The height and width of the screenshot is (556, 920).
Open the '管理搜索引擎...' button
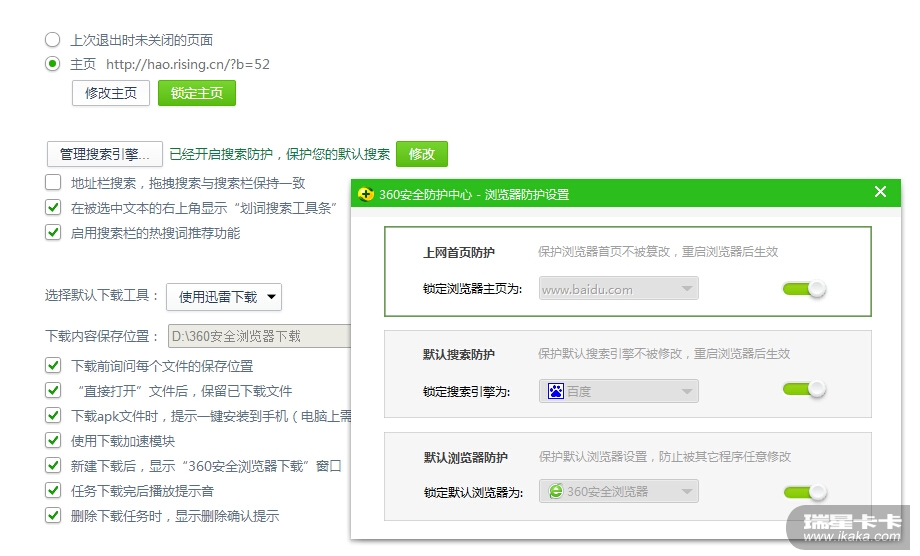pyautogui.click(x=104, y=154)
